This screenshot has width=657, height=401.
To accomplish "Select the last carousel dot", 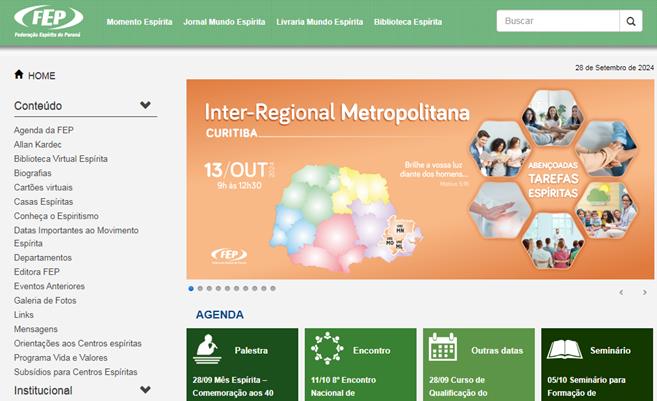I will [273, 288].
